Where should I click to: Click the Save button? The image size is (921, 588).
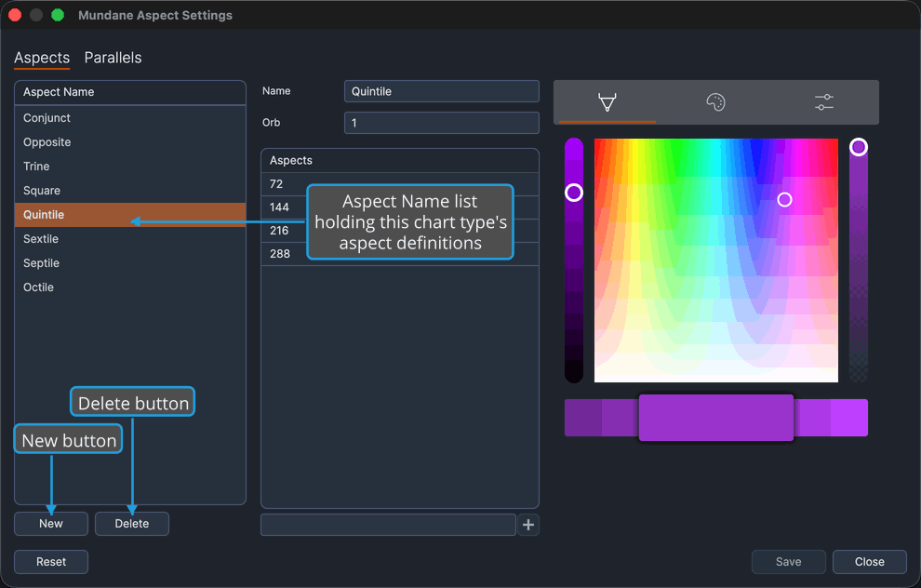point(788,562)
